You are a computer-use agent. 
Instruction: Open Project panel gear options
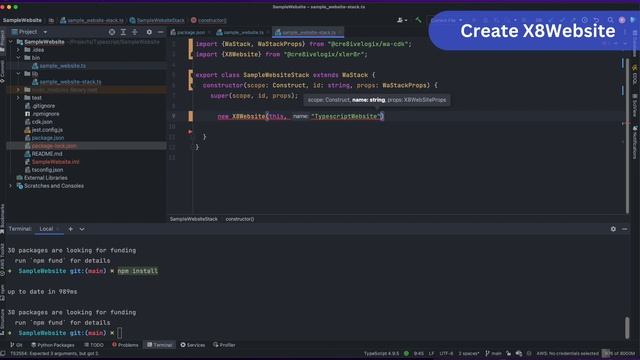(x=149, y=32)
